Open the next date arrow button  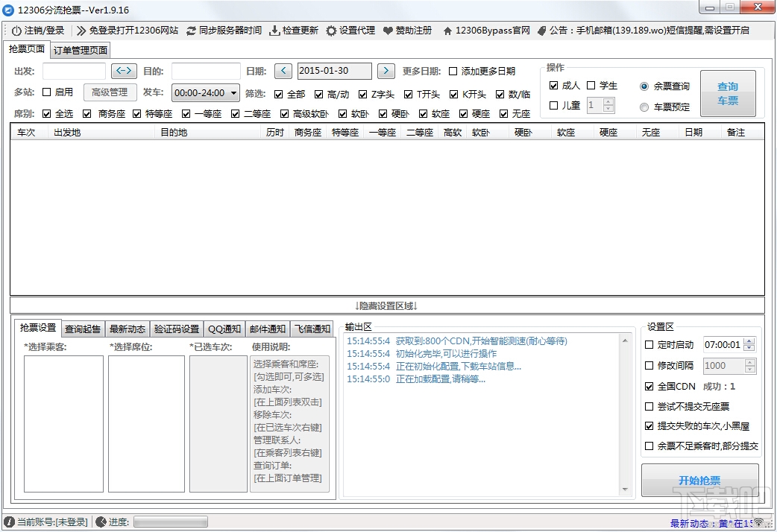pyautogui.click(x=386, y=71)
